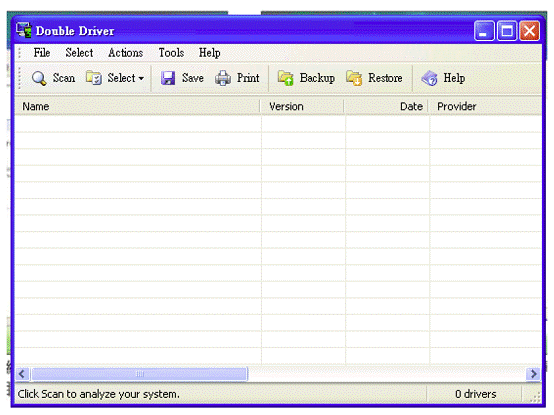Open the Select menu in menu bar
The image size is (554, 415).
pyautogui.click(x=79, y=53)
